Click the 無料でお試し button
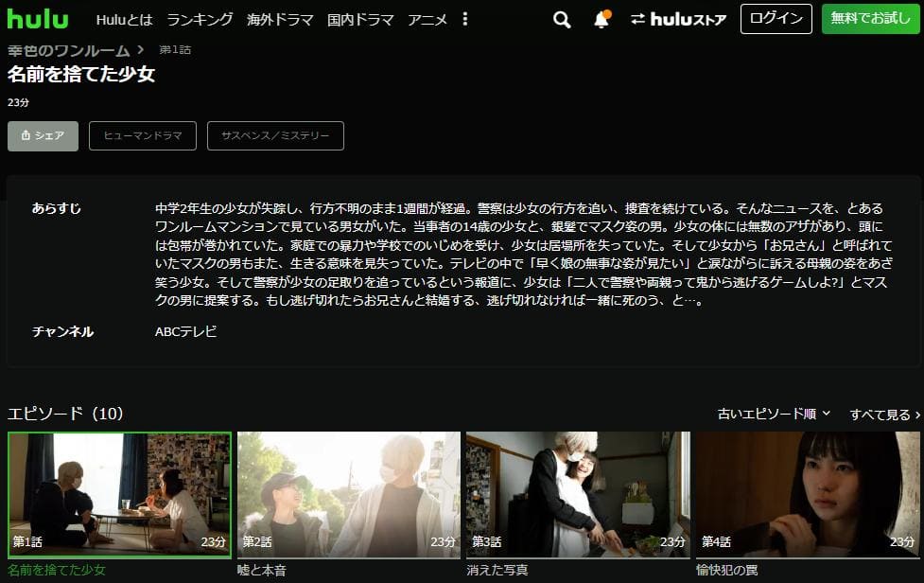The image size is (924, 583). pyautogui.click(x=870, y=19)
